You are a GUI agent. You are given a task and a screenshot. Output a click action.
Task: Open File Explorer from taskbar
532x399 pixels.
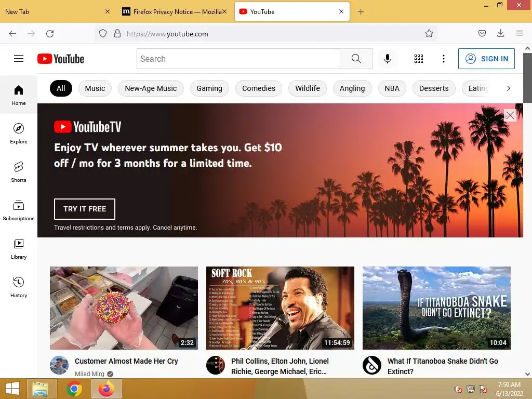pyautogui.click(x=41, y=389)
